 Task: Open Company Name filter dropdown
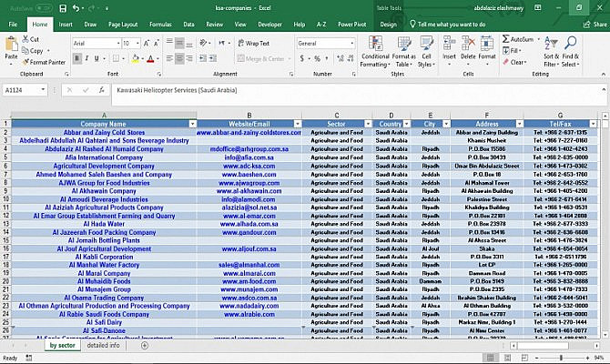(193, 124)
